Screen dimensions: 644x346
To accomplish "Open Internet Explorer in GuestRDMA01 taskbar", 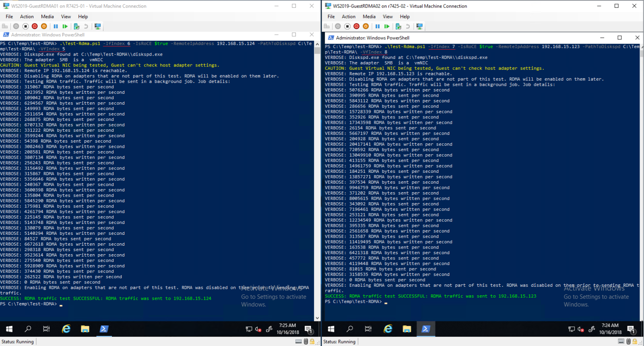I will [66, 329].
